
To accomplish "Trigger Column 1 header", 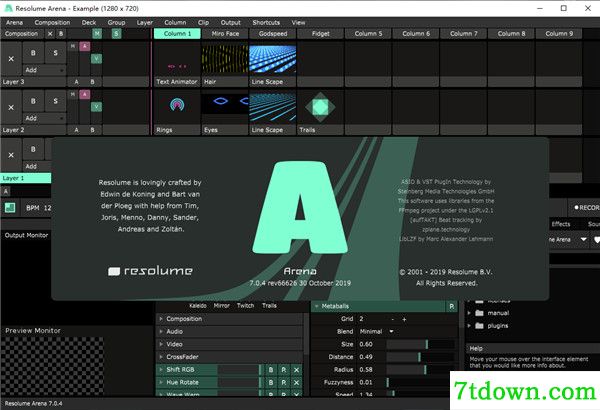I will 177,34.
